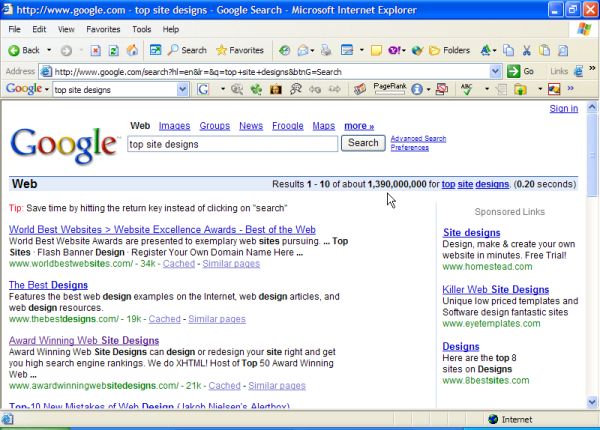This screenshot has width=600, height=430.
Task: Refresh the page with green arrows icon
Action: click(114, 50)
